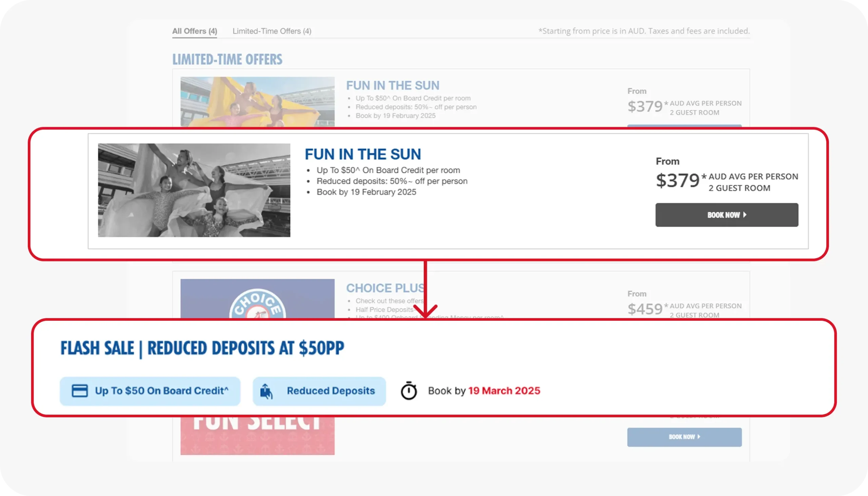Open the highlighted Fun in the Sun title

(x=363, y=154)
